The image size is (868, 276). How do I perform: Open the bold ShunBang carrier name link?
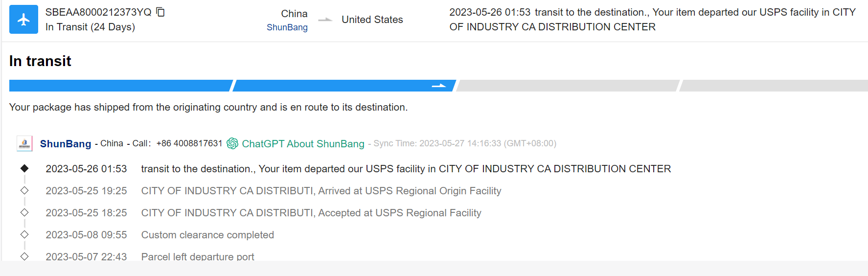[x=66, y=144]
